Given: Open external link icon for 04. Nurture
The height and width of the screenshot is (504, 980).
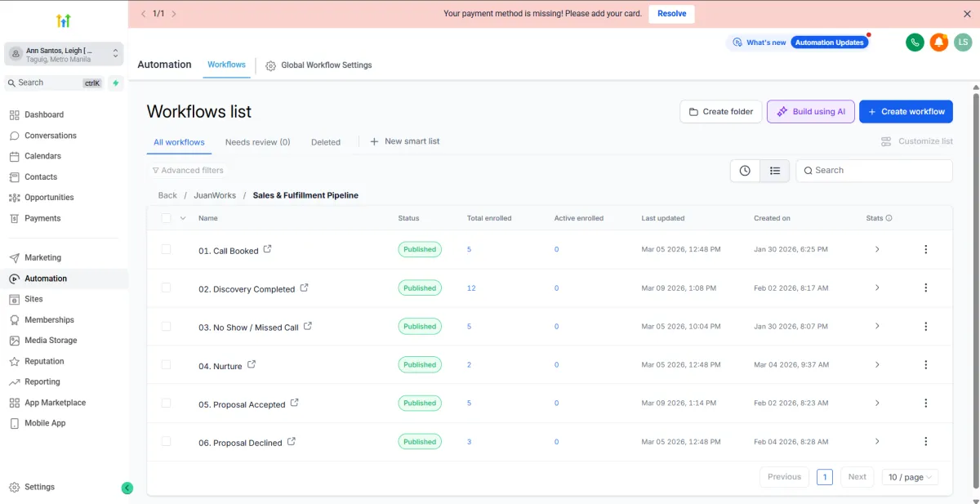Looking at the screenshot, I should pos(252,364).
